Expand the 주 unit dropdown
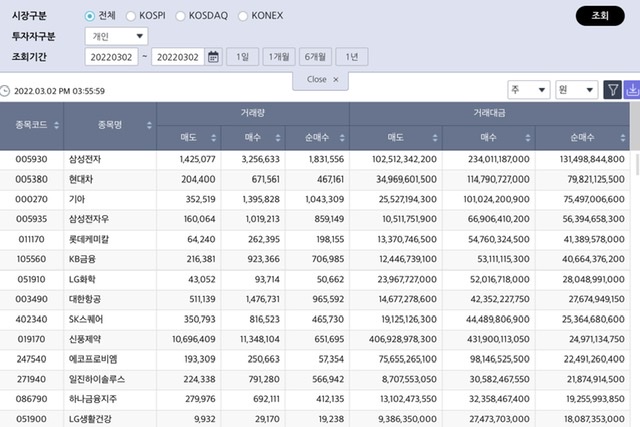Image resolution: width=640 pixels, height=427 pixels. [x=528, y=90]
